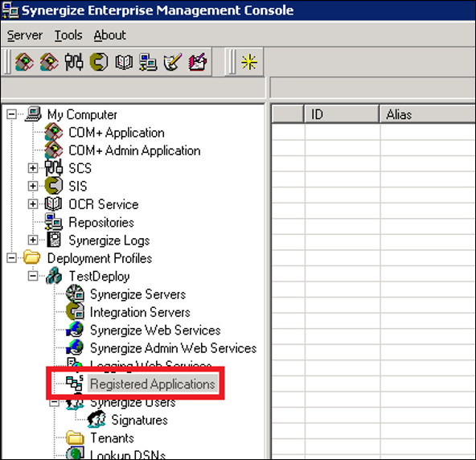Screen dimensions: 476x460
Task: Click the SIS tree icon
Action: 54,186
